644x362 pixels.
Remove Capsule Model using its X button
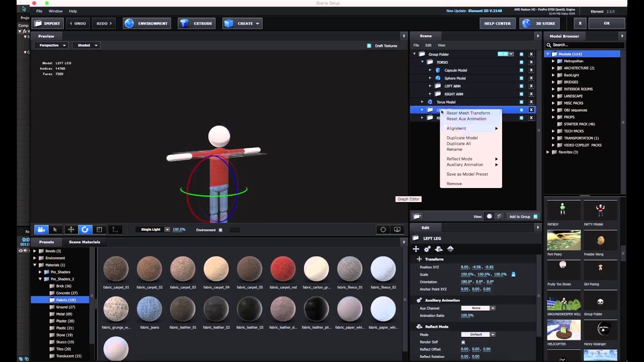click(x=531, y=70)
